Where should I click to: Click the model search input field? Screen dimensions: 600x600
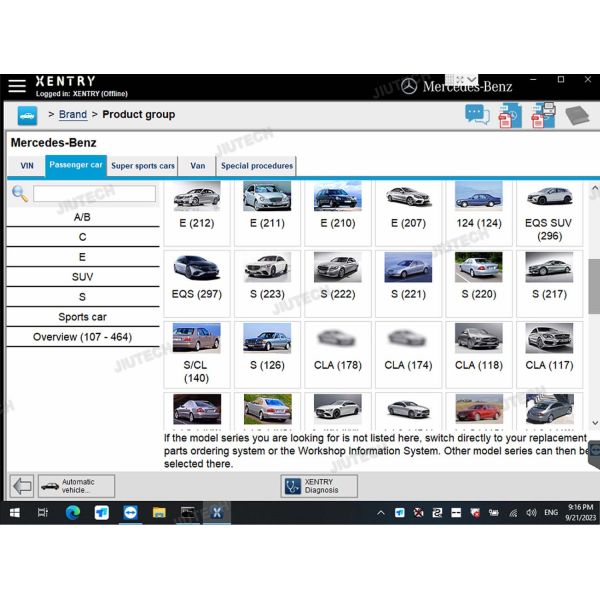tap(94, 194)
